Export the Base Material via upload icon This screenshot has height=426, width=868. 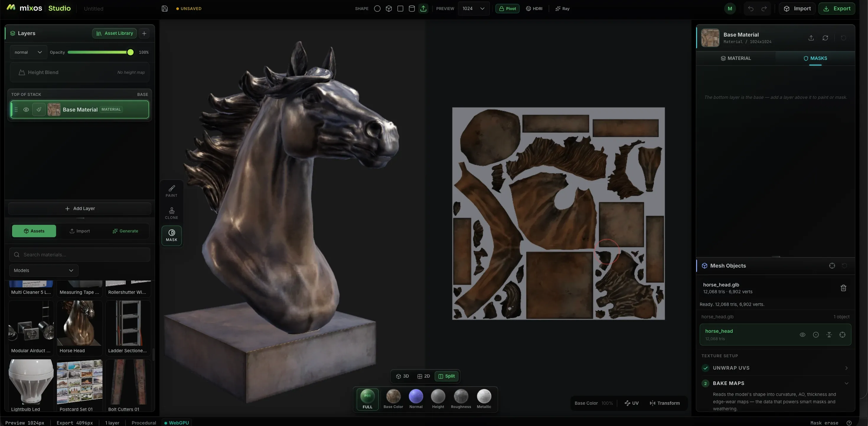pyautogui.click(x=811, y=38)
